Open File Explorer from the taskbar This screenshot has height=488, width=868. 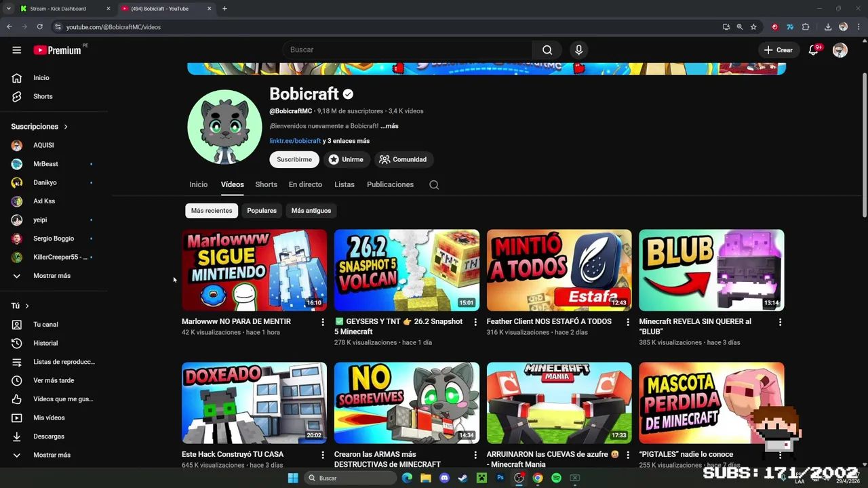425,478
